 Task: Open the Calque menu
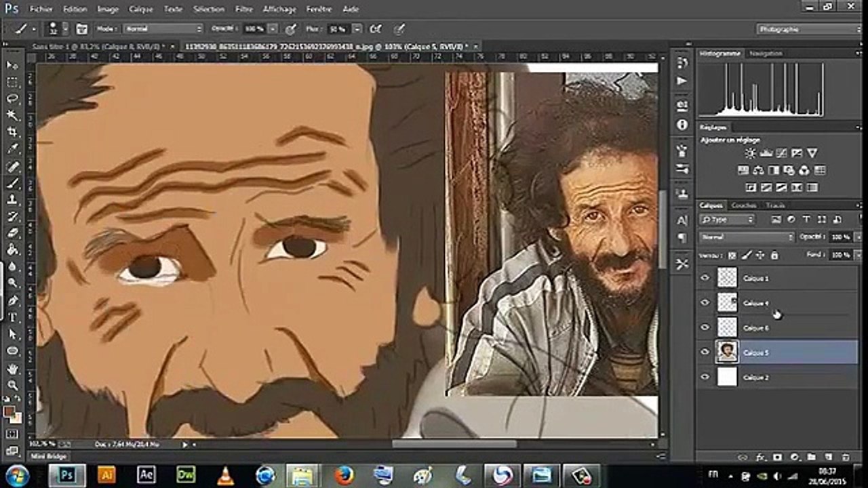140,9
